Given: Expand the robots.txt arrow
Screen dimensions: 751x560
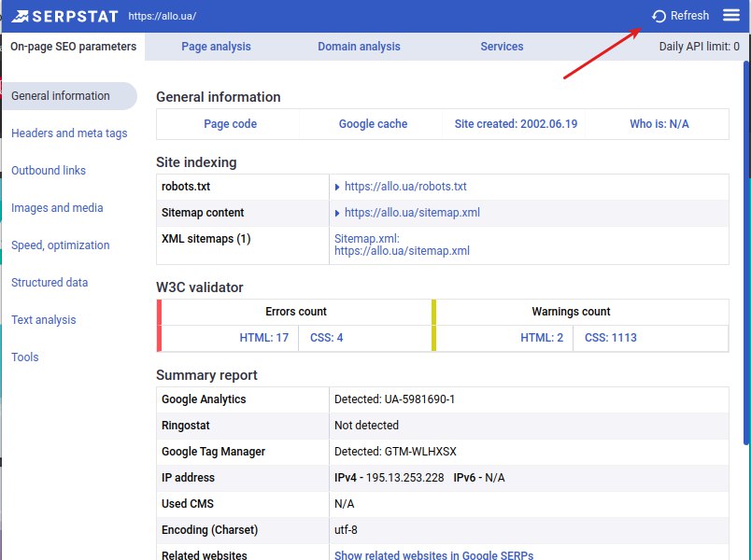Looking at the screenshot, I should (337, 188).
